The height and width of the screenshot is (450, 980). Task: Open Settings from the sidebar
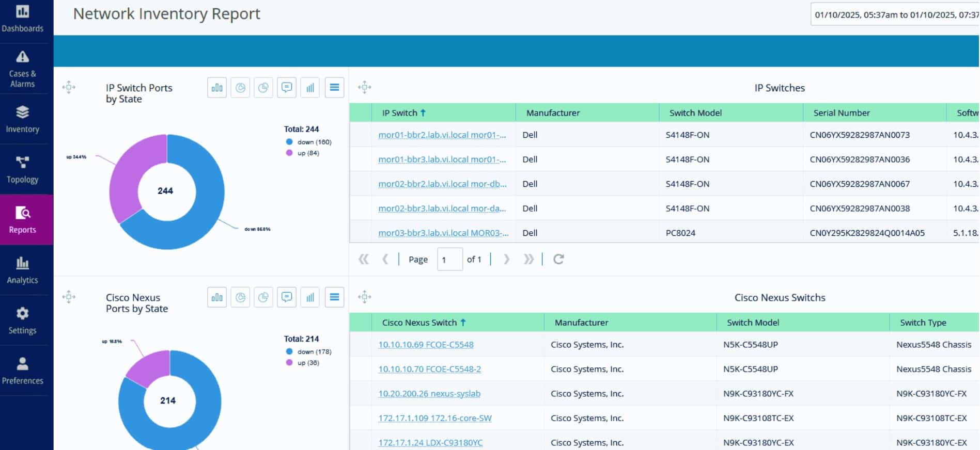pyautogui.click(x=23, y=320)
